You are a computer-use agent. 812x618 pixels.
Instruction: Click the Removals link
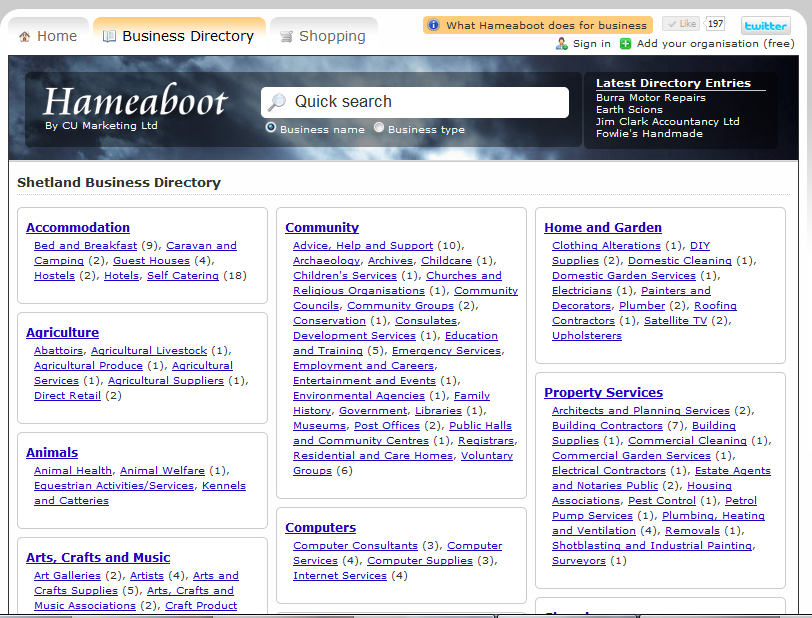(x=692, y=531)
